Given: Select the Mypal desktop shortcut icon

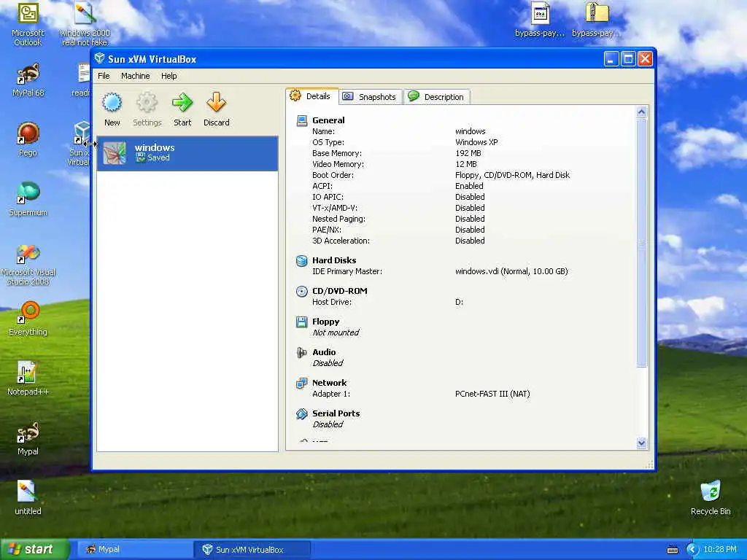Looking at the screenshot, I should click(28, 438).
